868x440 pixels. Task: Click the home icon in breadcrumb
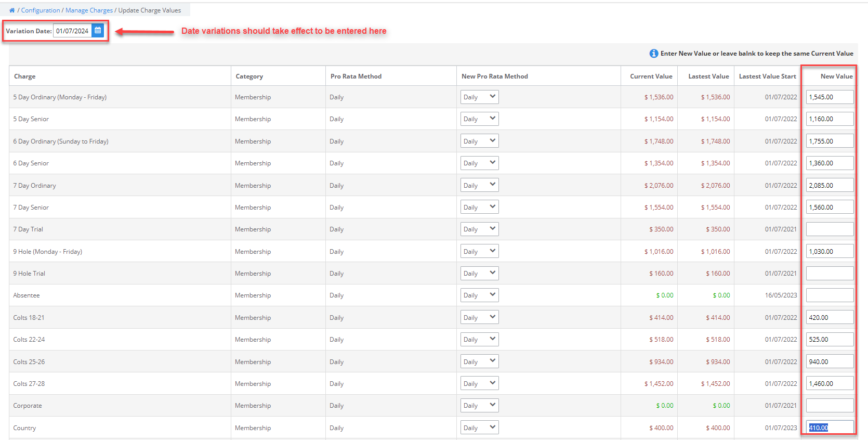coord(12,10)
